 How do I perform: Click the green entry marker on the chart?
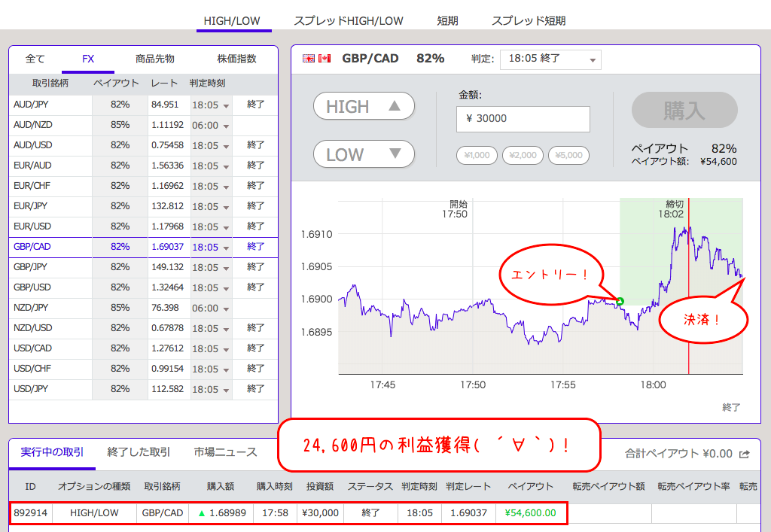click(x=619, y=300)
